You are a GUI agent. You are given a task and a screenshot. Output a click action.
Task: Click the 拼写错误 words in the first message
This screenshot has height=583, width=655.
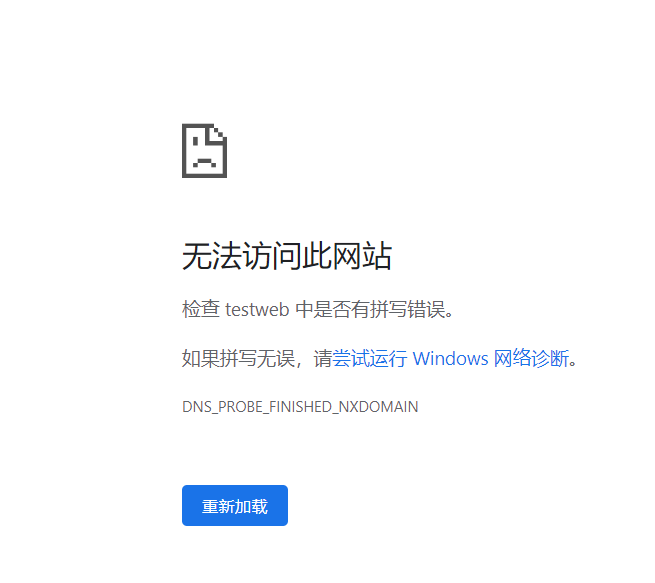[408, 309]
